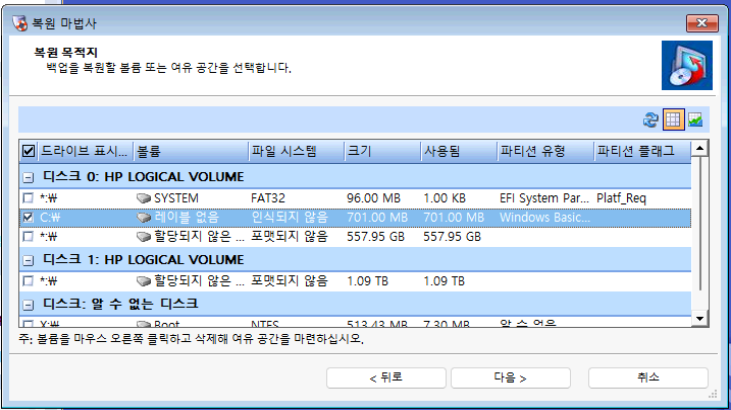Select the 레이블 없음 volume name

(186, 217)
